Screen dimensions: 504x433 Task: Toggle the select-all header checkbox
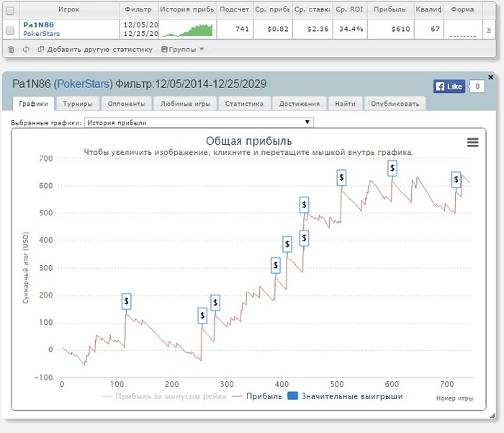[10, 11]
